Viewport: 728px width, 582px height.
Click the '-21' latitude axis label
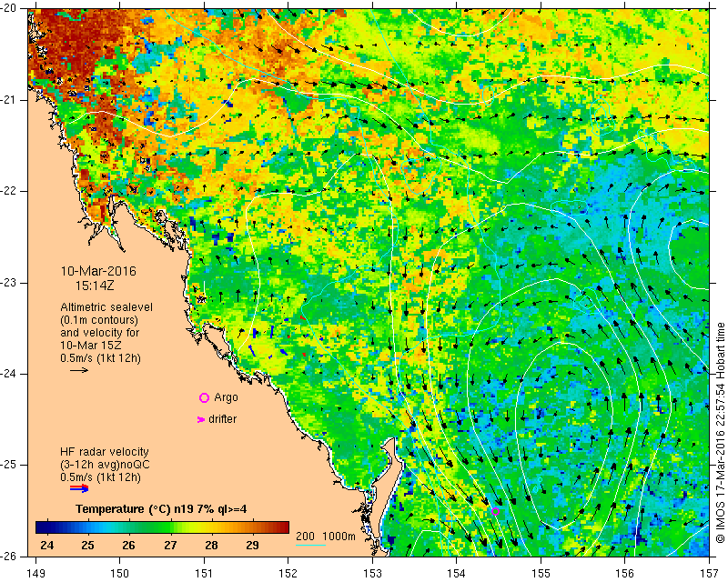pos(9,100)
